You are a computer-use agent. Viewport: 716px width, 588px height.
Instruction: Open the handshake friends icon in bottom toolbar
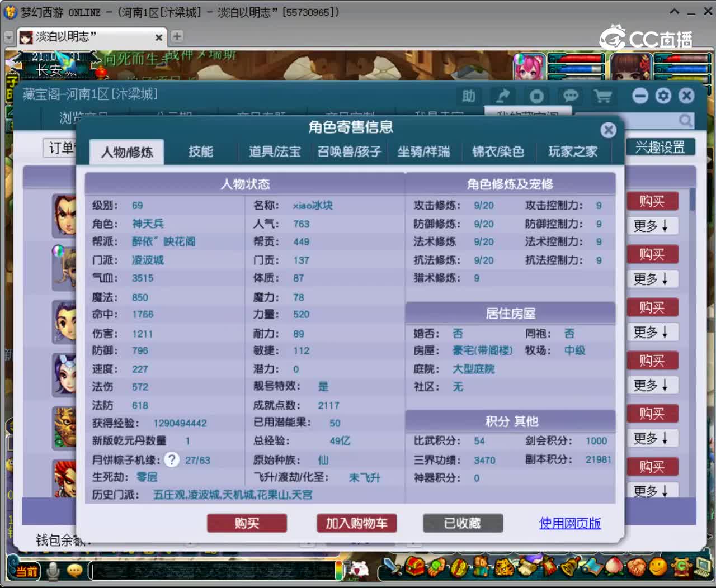(x=636, y=567)
